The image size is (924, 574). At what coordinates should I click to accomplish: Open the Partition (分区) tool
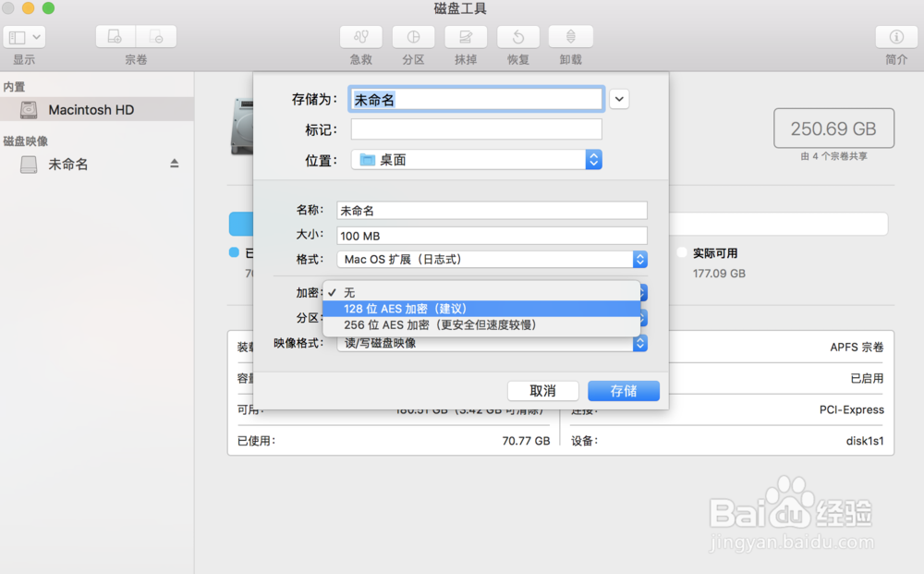(413, 37)
